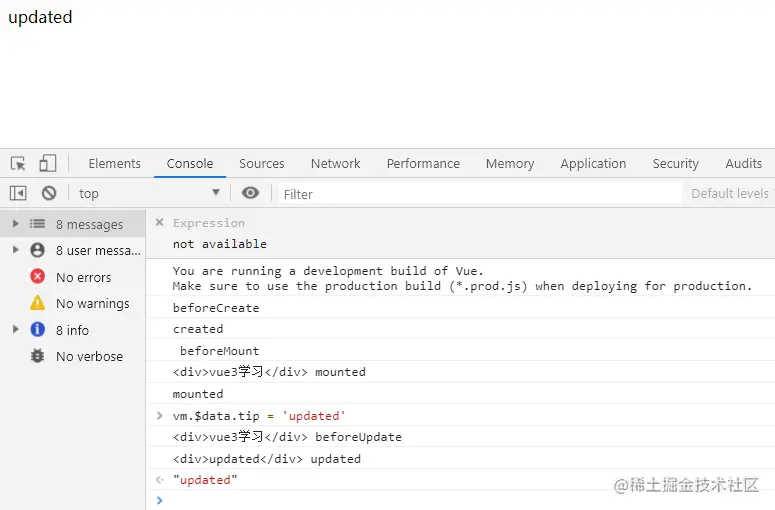Click the eye icon to create live expression
This screenshot has height=510, width=775.
(250, 193)
